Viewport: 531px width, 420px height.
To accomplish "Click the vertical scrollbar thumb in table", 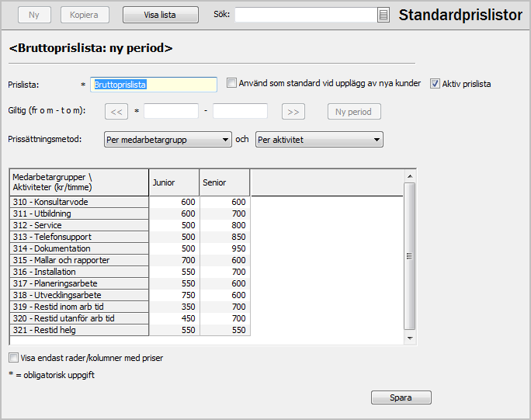I will (x=411, y=255).
